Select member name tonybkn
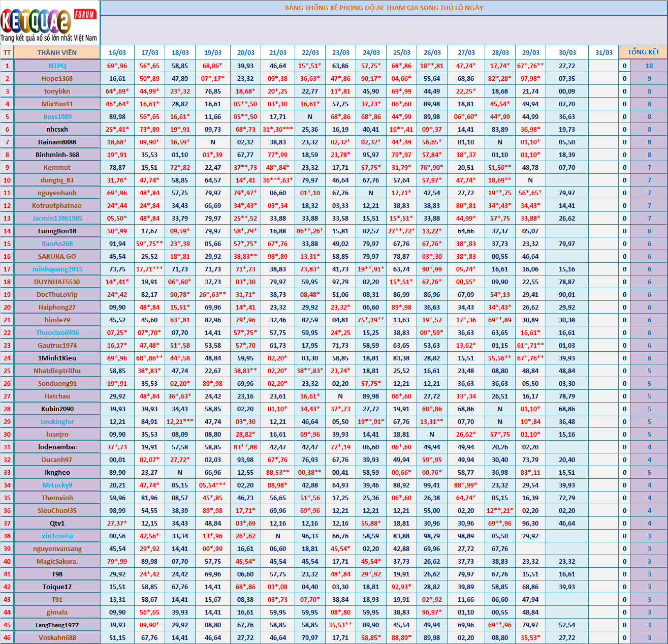 57,91
